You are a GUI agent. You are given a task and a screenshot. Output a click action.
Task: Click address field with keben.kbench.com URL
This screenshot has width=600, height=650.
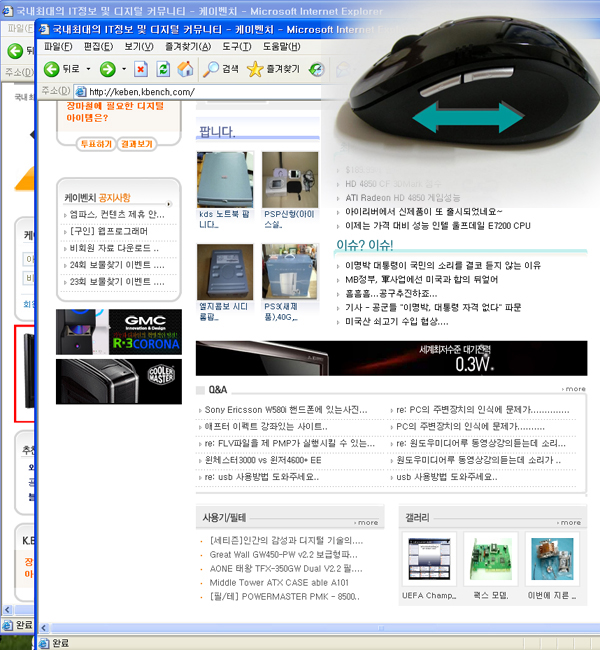click(204, 92)
